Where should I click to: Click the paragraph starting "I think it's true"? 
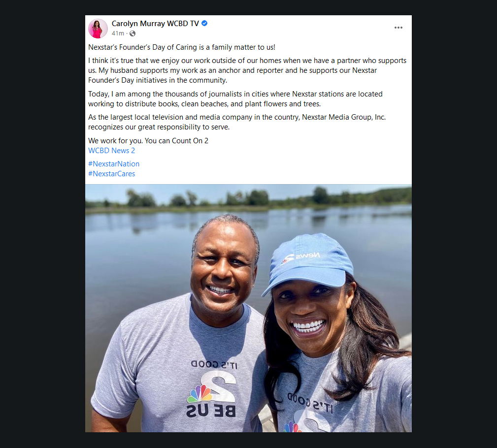(x=247, y=70)
